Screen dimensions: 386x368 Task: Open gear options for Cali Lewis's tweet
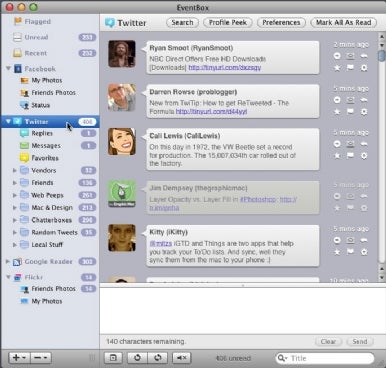(x=364, y=155)
